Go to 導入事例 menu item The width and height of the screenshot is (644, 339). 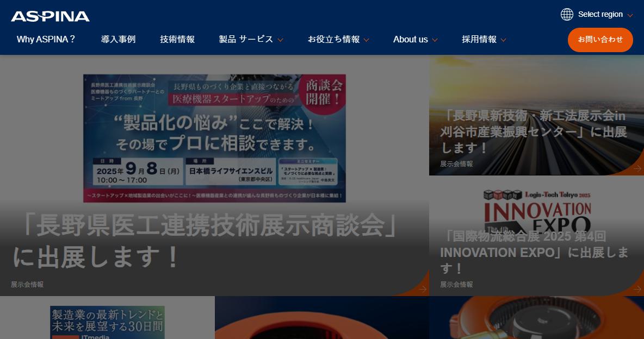[118, 40]
